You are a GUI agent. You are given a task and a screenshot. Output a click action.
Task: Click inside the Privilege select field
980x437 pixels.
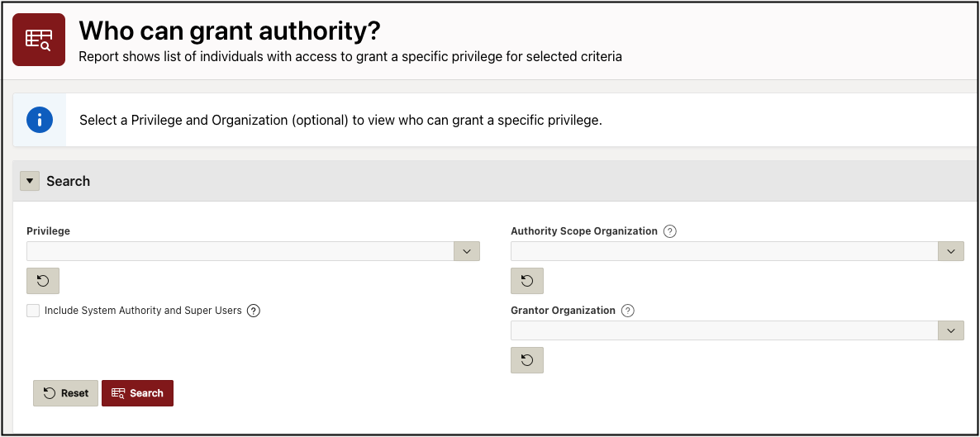coord(240,251)
